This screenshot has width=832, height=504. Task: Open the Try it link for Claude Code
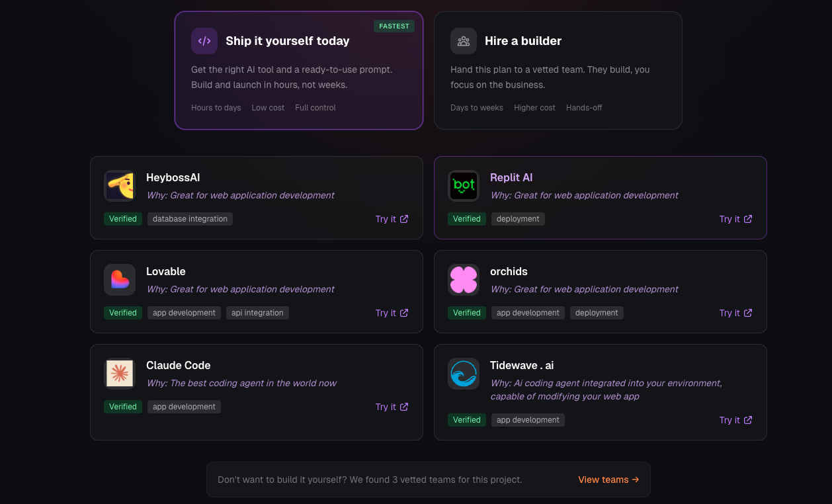[x=392, y=407]
